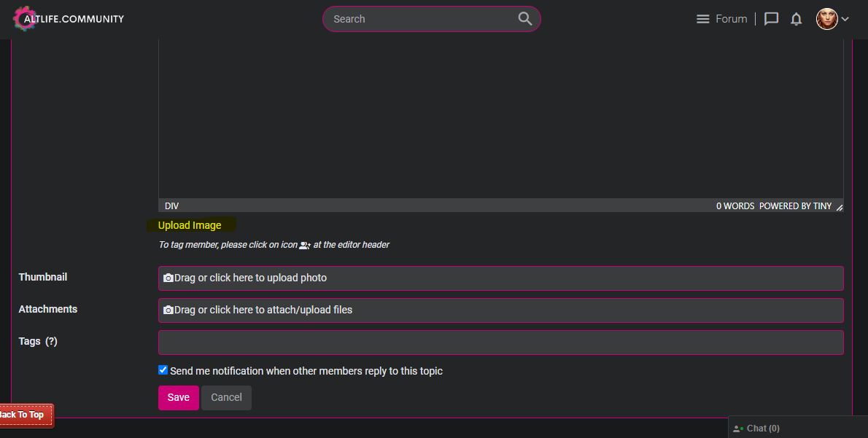Click the Back To Top button
Screen dimensions: 868x438
pos(24,415)
